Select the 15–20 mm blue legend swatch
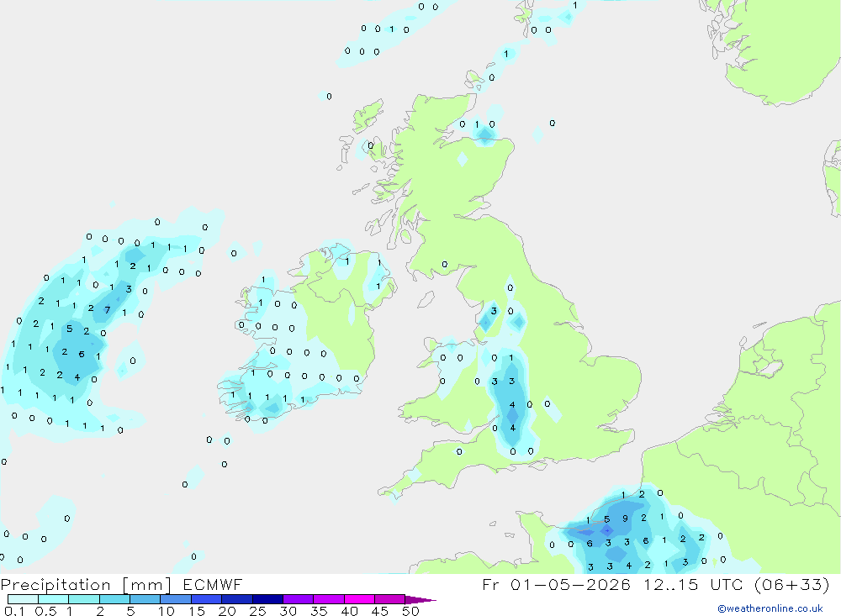The width and height of the screenshot is (841, 616). coord(207,599)
